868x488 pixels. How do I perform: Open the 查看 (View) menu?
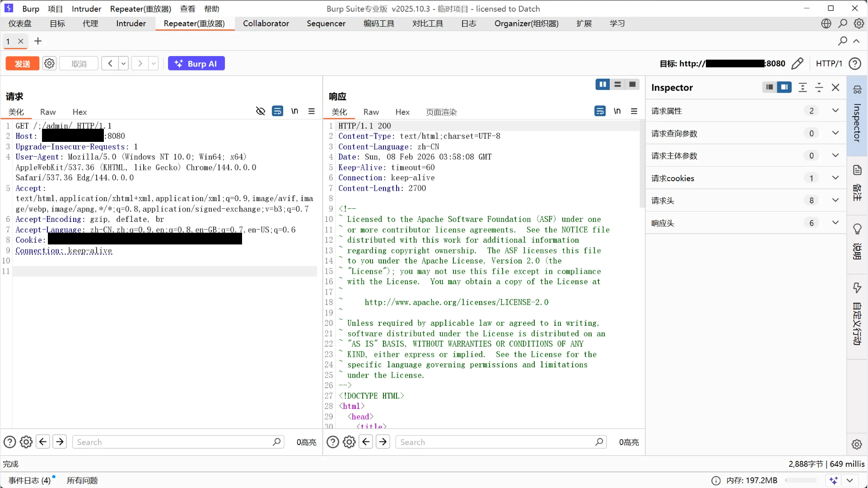tap(187, 9)
